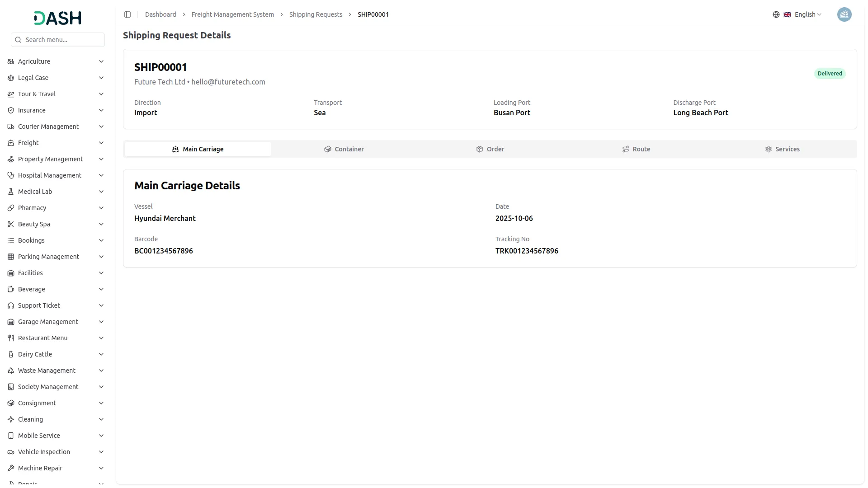868x488 pixels.
Task: Expand the Property Management chevron
Action: 101,159
